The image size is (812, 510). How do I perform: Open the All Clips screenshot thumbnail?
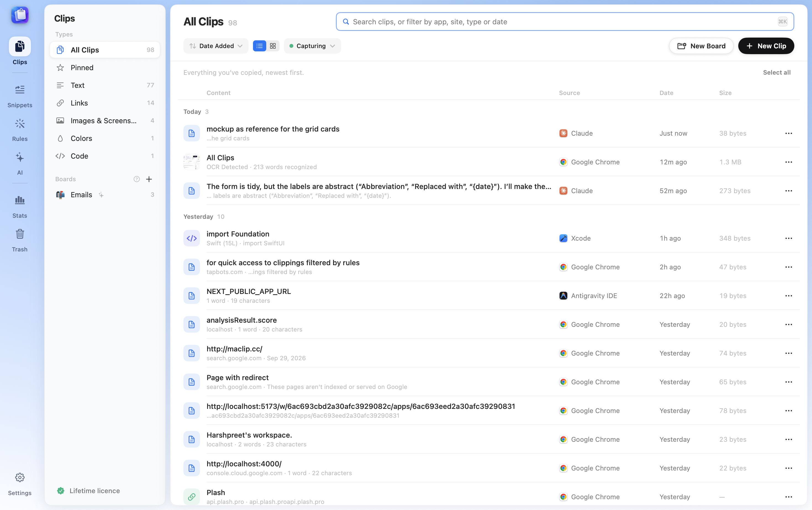click(191, 162)
